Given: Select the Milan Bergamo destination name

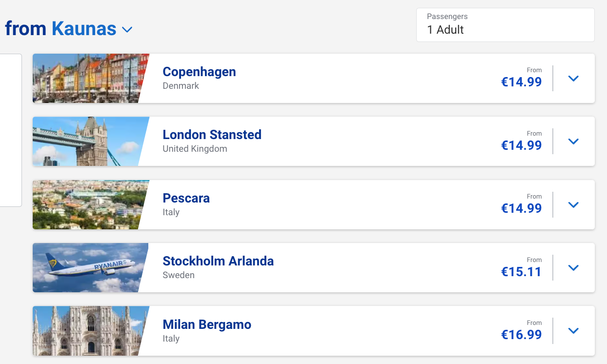Looking at the screenshot, I should (207, 324).
